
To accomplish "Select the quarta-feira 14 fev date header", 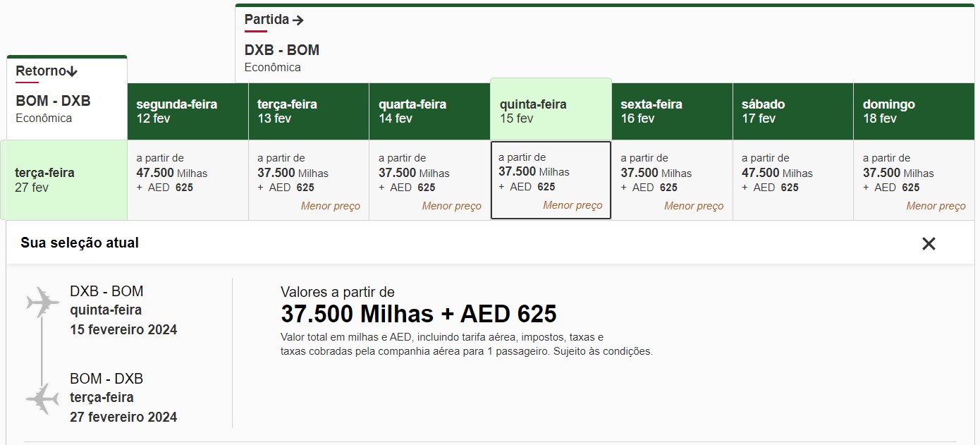I will (430, 111).
